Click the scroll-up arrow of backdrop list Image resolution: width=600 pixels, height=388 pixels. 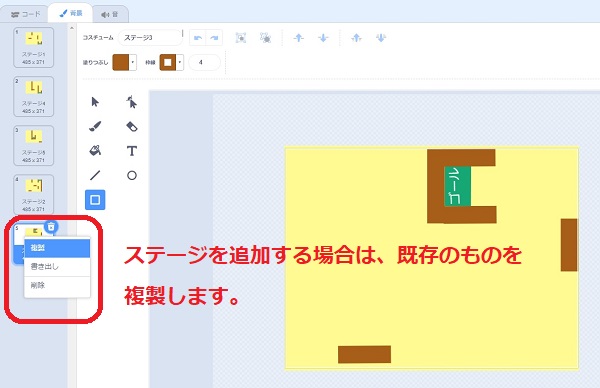click(x=72, y=28)
